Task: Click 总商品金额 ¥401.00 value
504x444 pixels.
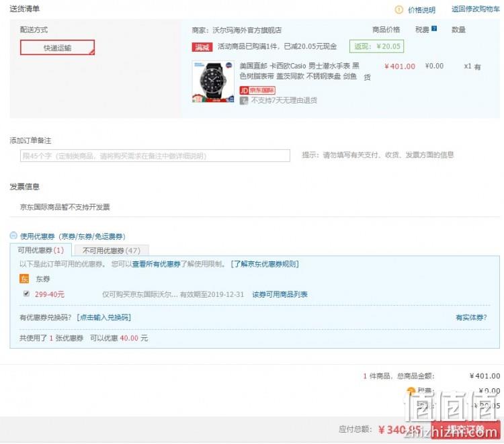Action: click(x=485, y=376)
